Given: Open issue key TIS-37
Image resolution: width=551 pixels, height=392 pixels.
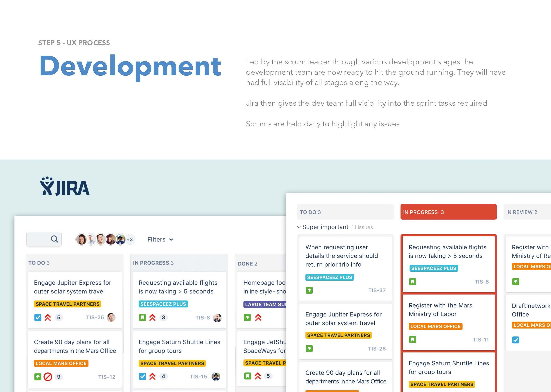Looking at the screenshot, I should pyautogui.click(x=377, y=290).
